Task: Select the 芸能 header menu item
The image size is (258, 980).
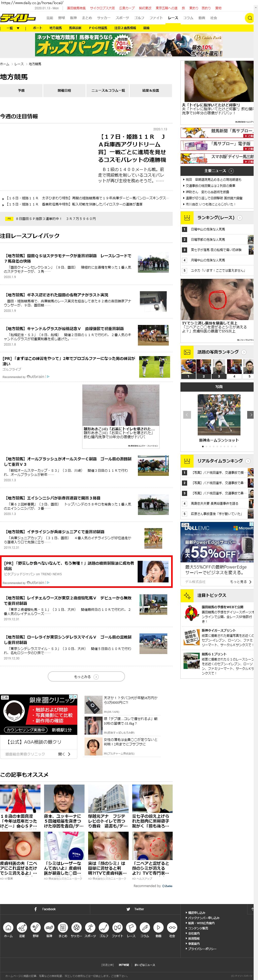Action: tap(49, 18)
